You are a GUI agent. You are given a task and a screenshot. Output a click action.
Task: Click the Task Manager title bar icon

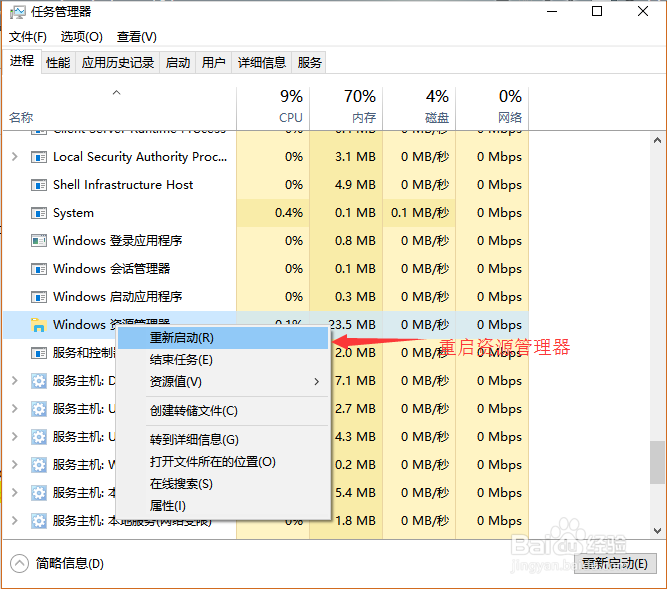(x=17, y=12)
